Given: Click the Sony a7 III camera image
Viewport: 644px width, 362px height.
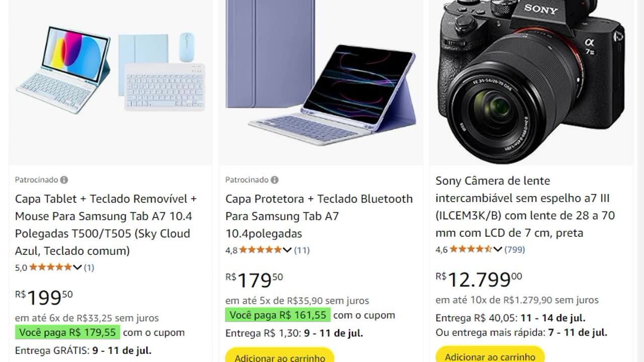Looking at the screenshot, I should [x=531, y=80].
